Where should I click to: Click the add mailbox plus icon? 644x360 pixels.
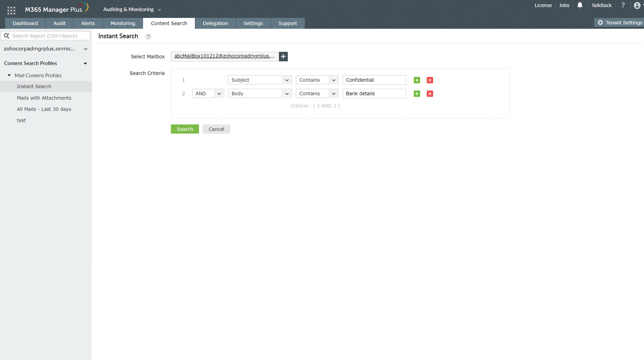pyautogui.click(x=283, y=56)
